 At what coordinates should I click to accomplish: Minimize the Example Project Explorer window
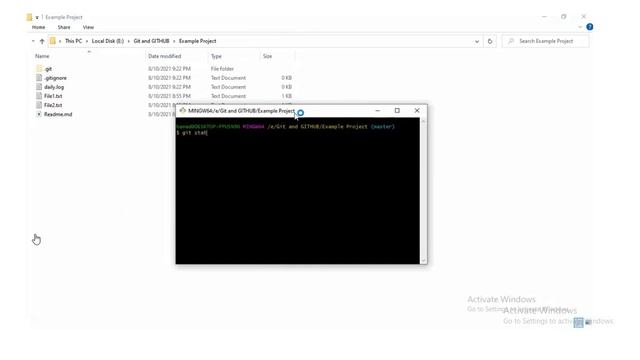[544, 17]
